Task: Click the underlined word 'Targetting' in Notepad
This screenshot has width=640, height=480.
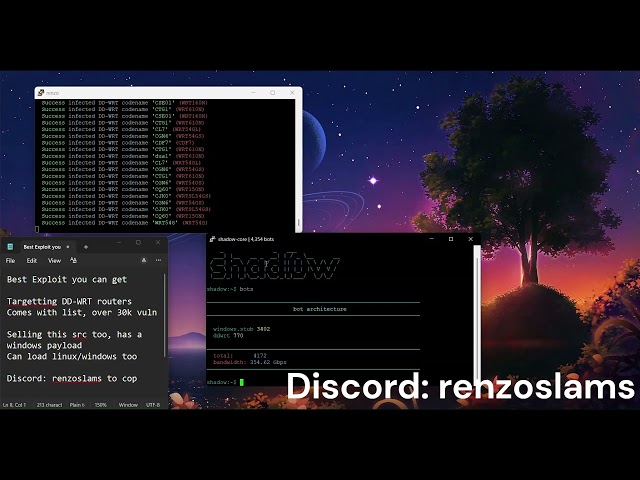Action: click(32, 301)
